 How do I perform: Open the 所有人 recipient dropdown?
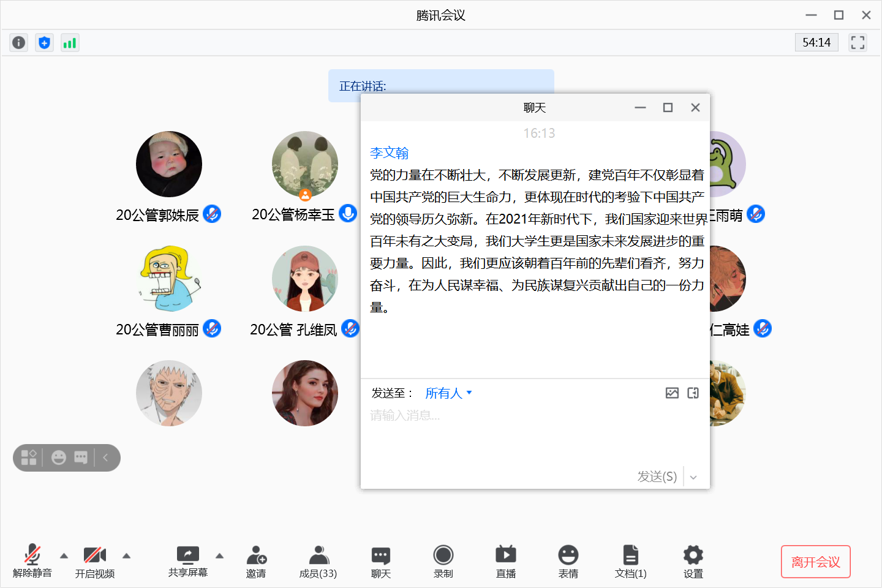pyautogui.click(x=448, y=393)
